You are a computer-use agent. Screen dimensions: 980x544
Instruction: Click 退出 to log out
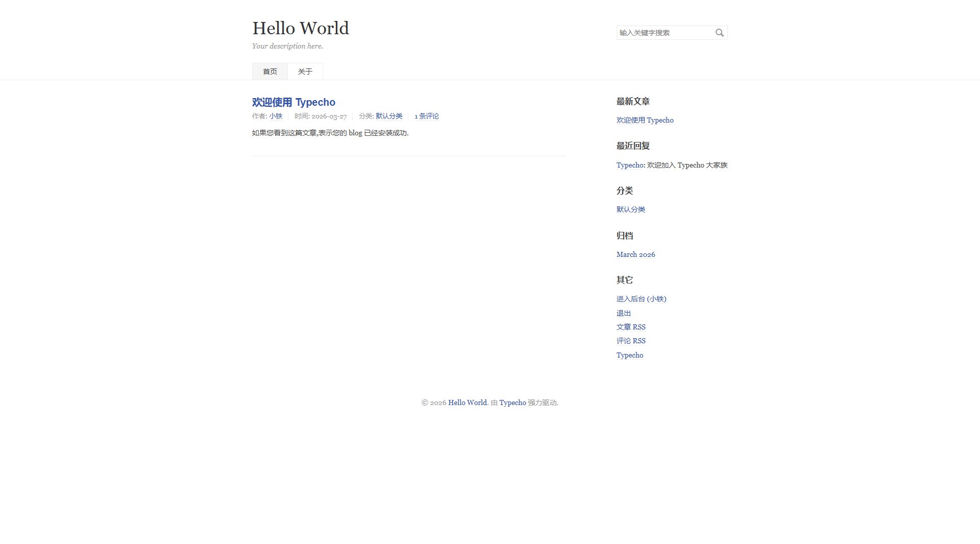pos(623,313)
